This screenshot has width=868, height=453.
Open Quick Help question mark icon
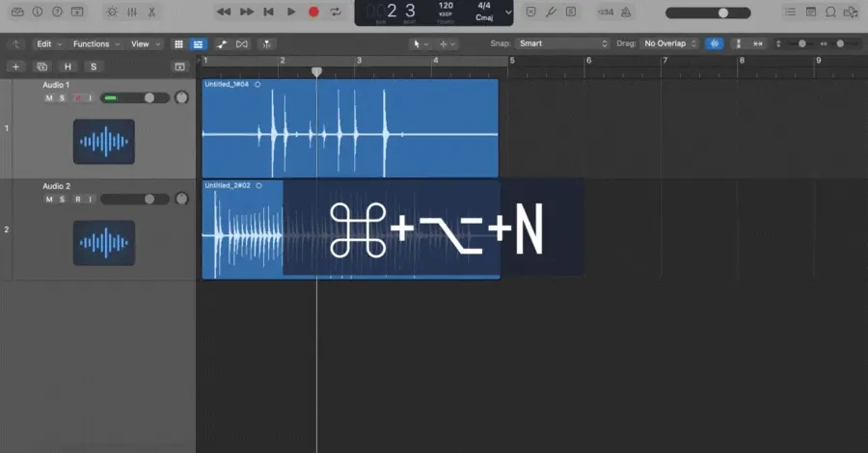(57, 12)
